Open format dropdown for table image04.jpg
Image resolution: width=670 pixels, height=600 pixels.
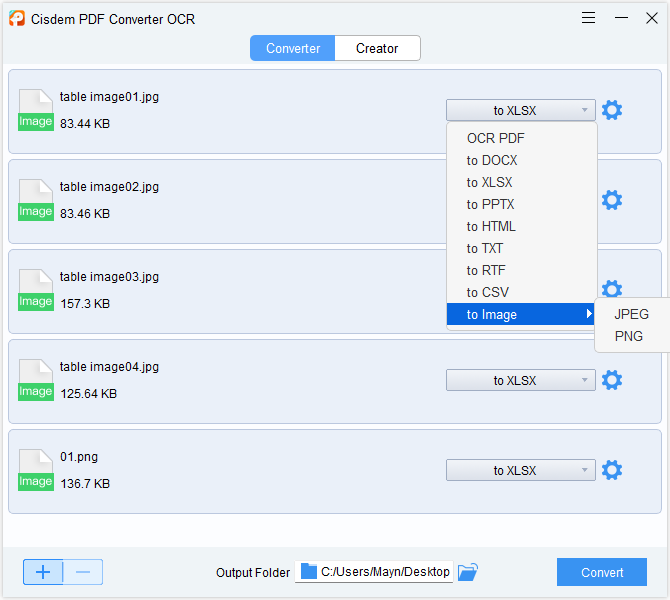click(520, 380)
